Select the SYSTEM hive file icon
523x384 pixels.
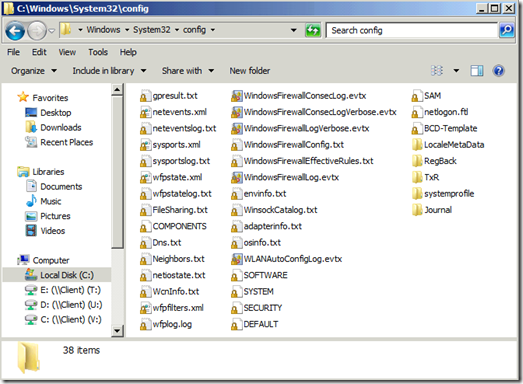point(236,292)
